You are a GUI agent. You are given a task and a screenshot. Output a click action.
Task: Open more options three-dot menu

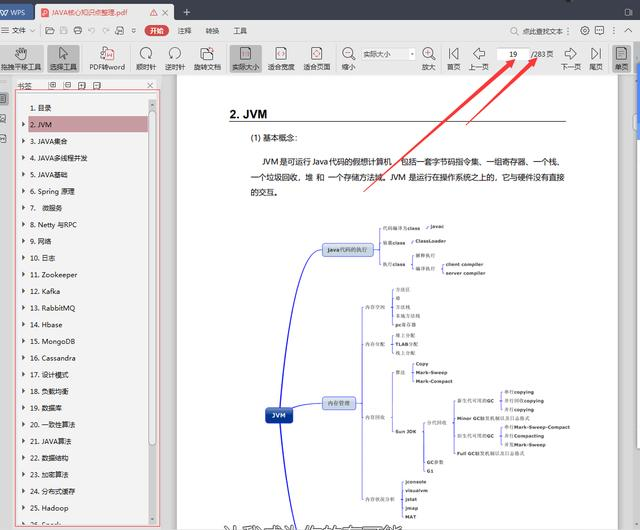point(613,31)
